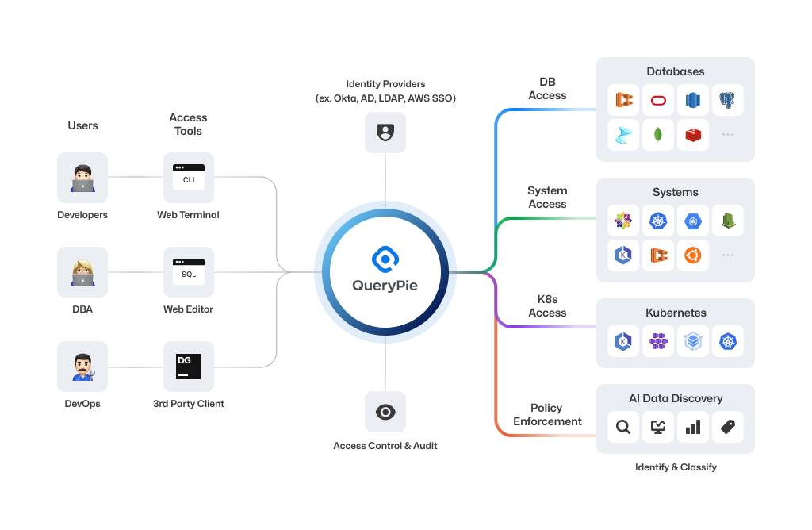This screenshot has height=530, width=812.
Task: Click the DBA user avatar
Action: (82, 272)
